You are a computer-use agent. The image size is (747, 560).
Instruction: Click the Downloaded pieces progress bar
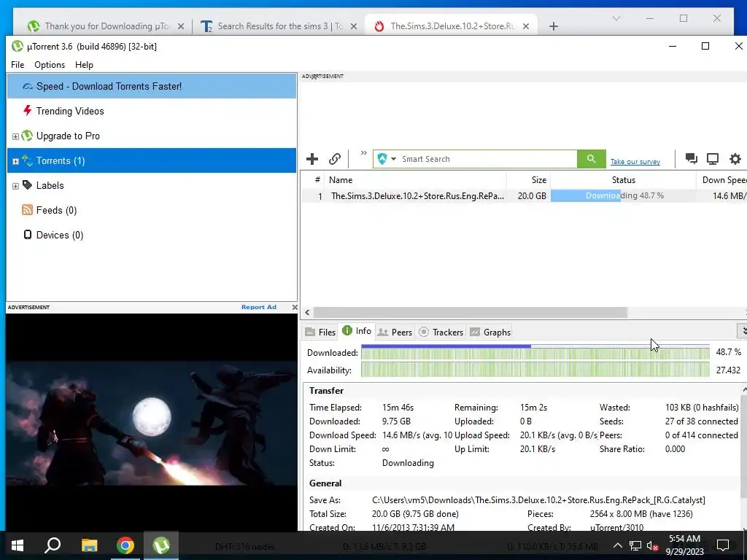point(535,352)
